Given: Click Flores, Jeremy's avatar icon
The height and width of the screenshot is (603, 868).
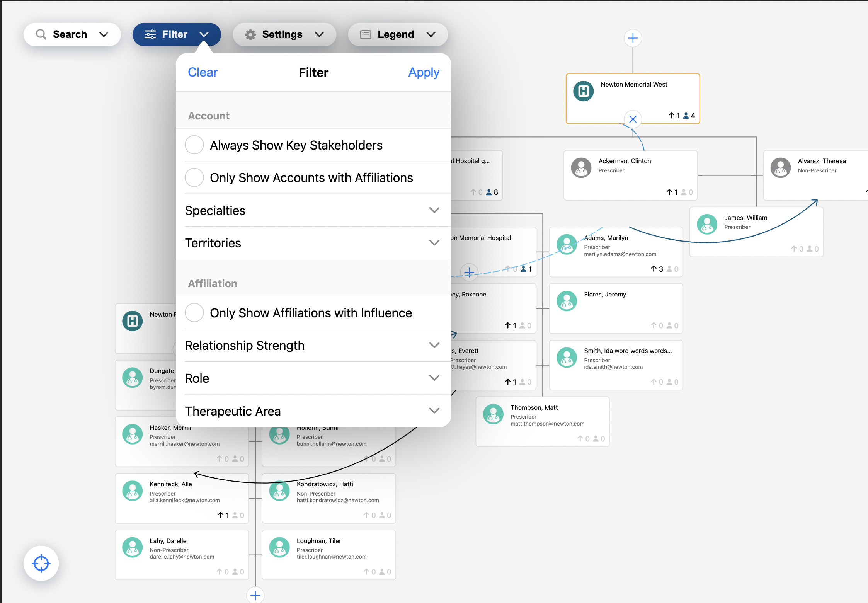Looking at the screenshot, I should tap(567, 301).
